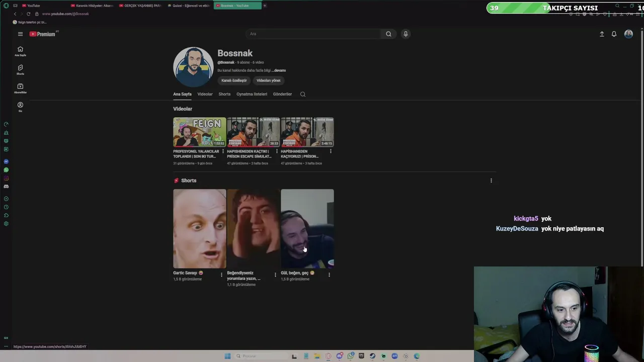This screenshot has height=362, width=644.
Task: Search within channel using the magnifier icon
Action: pos(303,94)
